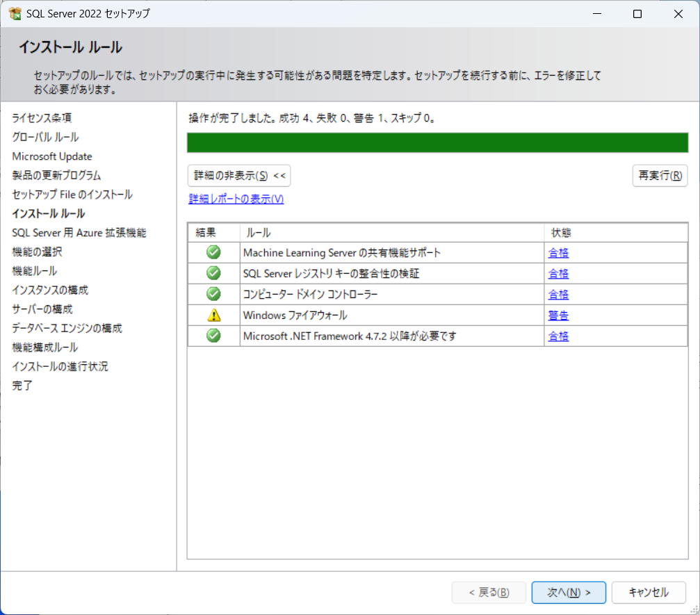The image size is (700, 615).
Task: Click the 状態 column header
Action: pyautogui.click(x=561, y=233)
